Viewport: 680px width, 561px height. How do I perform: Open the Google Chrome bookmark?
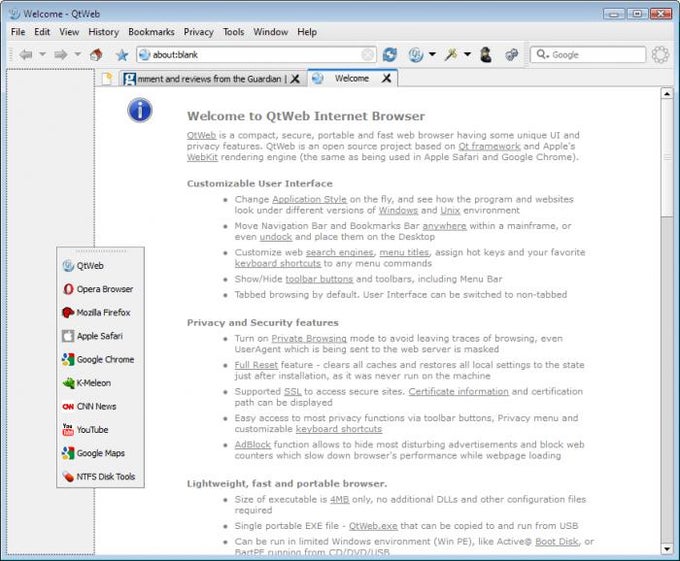point(98,359)
